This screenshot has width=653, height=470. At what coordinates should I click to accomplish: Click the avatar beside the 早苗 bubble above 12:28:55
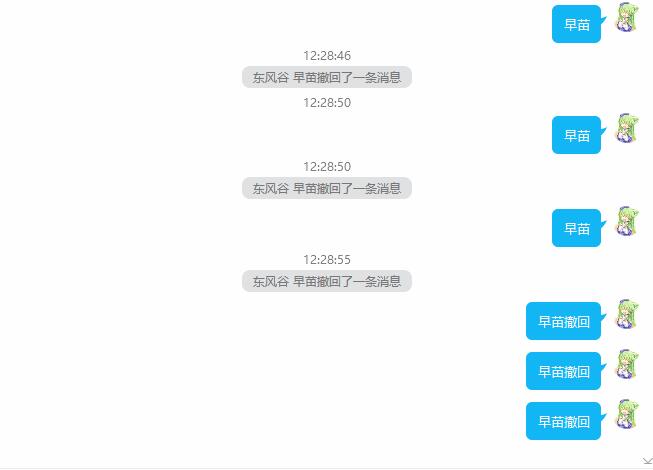pyautogui.click(x=627, y=221)
